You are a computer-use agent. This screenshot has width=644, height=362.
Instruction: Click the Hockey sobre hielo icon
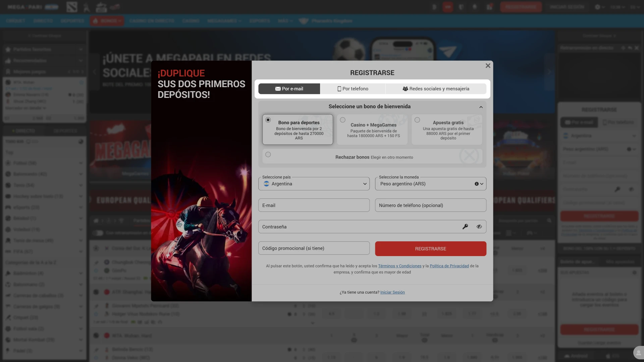[x=8, y=196]
